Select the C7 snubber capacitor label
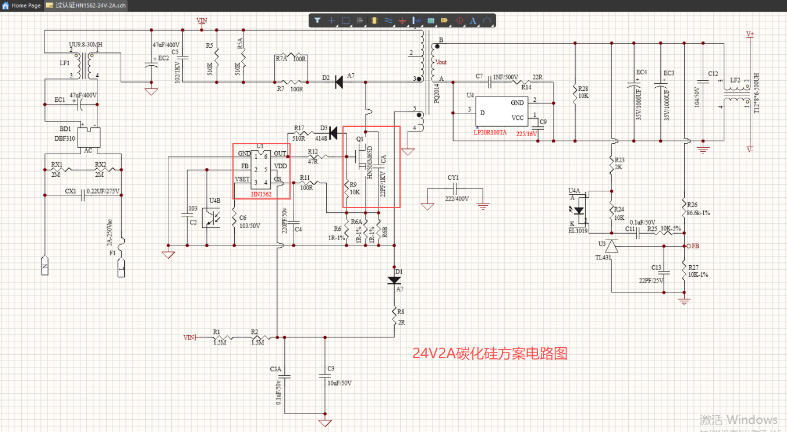The width and height of the screenshot is (787, 432). [479, 76]
